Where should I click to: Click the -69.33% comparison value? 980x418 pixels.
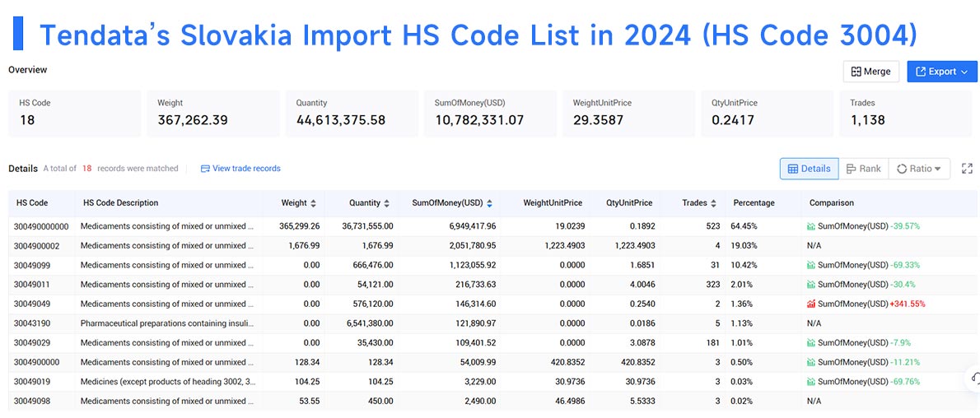tap(905, 265)
